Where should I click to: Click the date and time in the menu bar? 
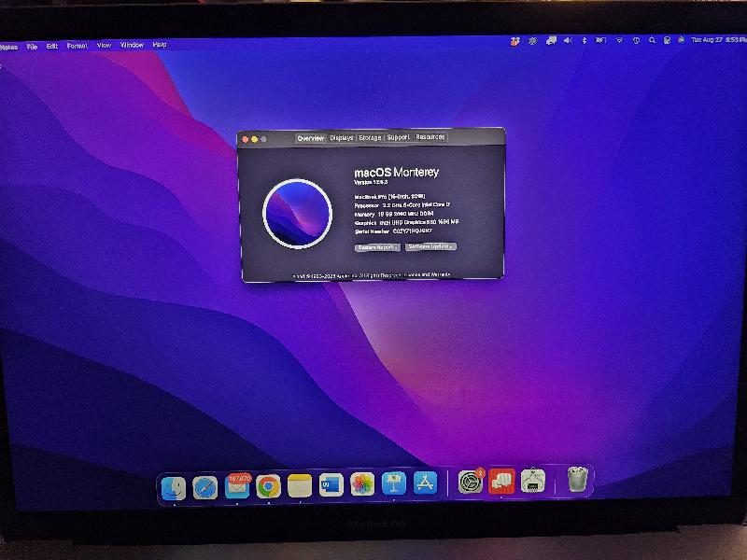(718, 40)
